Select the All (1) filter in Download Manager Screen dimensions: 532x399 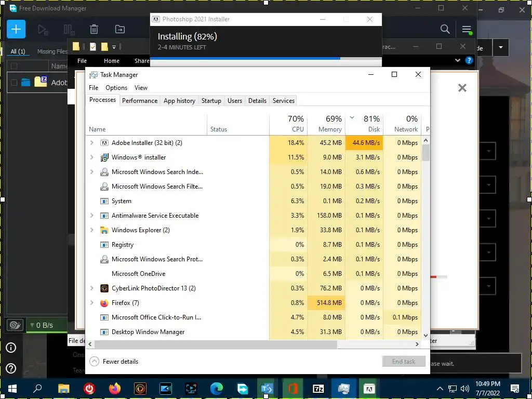18,51
